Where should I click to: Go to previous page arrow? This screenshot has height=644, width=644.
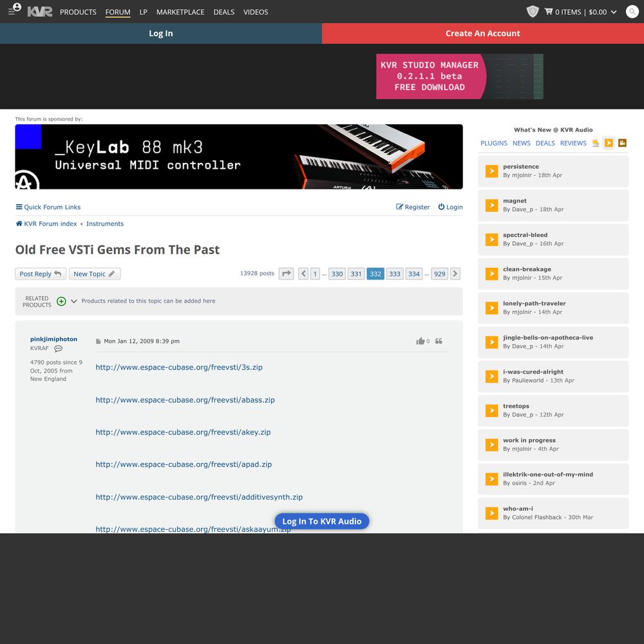(303, 274)
